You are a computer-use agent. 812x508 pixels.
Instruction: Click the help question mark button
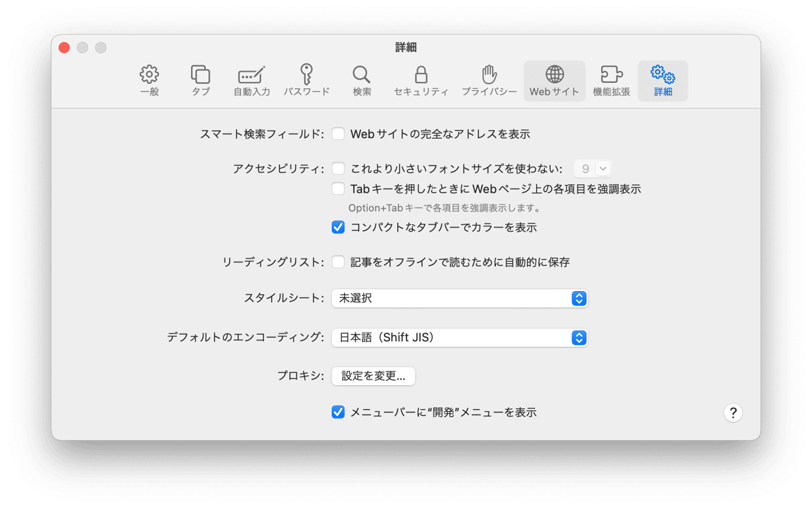[733, 413]
